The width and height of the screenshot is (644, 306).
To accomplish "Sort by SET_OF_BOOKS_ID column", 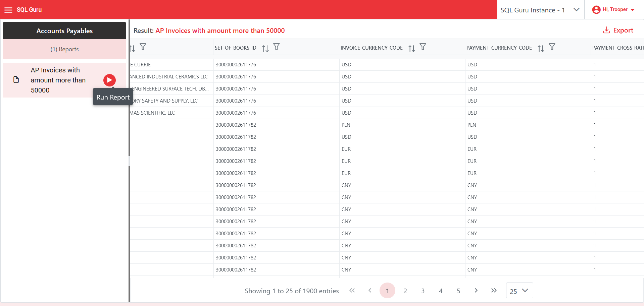I will point(265,48).
